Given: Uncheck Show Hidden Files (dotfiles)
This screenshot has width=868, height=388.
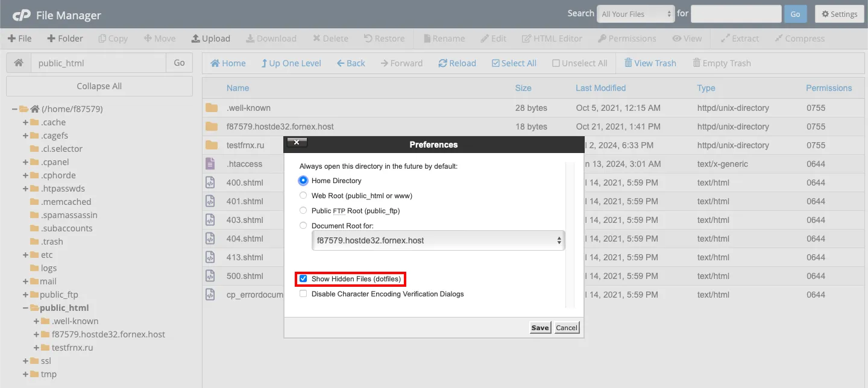Looking at the screenshot, I should pos(303,279).
